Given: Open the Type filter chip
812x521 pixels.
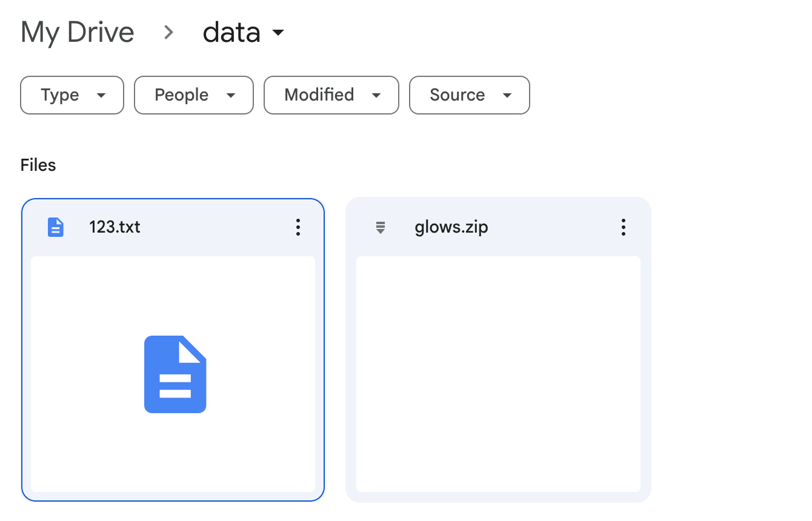Looking at the screenshot, I should [72, 95].
